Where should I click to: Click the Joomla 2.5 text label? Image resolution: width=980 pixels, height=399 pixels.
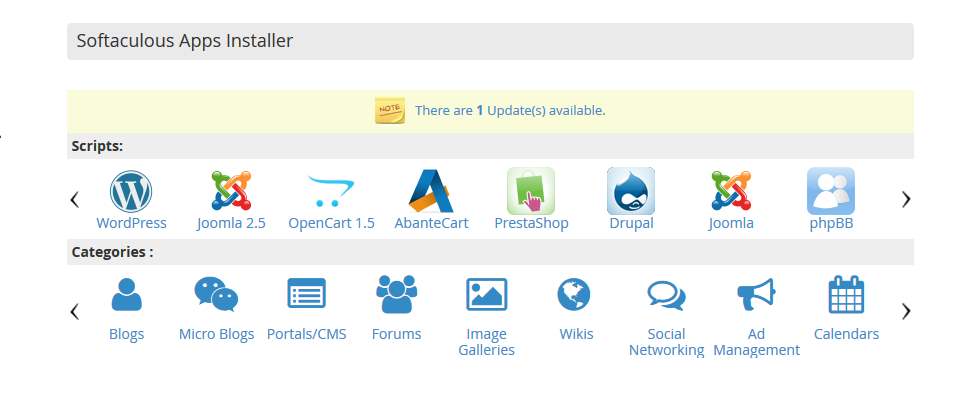(x=231, y=223)
